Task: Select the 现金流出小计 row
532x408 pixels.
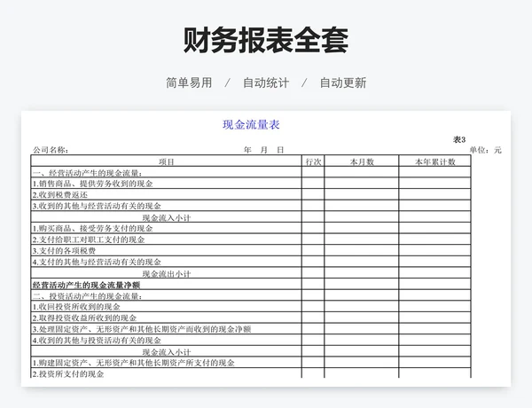Action: tap(251, 273)
